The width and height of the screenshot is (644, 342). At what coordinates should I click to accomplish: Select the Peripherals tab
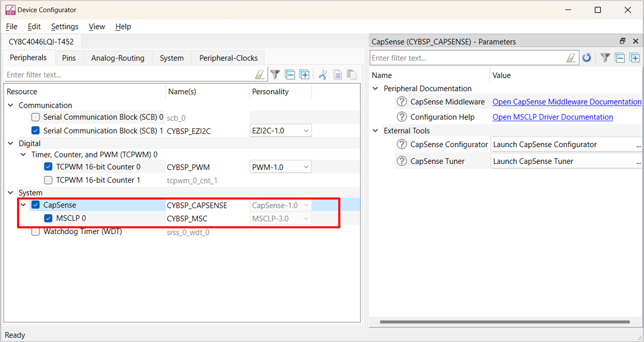tap(28, 57)
